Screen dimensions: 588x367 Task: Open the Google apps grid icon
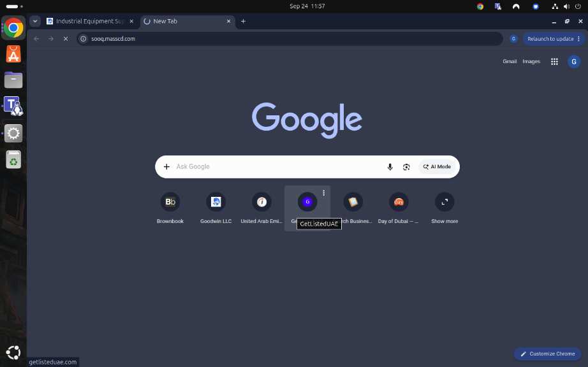pyautogui.click(x=554, y=61)
